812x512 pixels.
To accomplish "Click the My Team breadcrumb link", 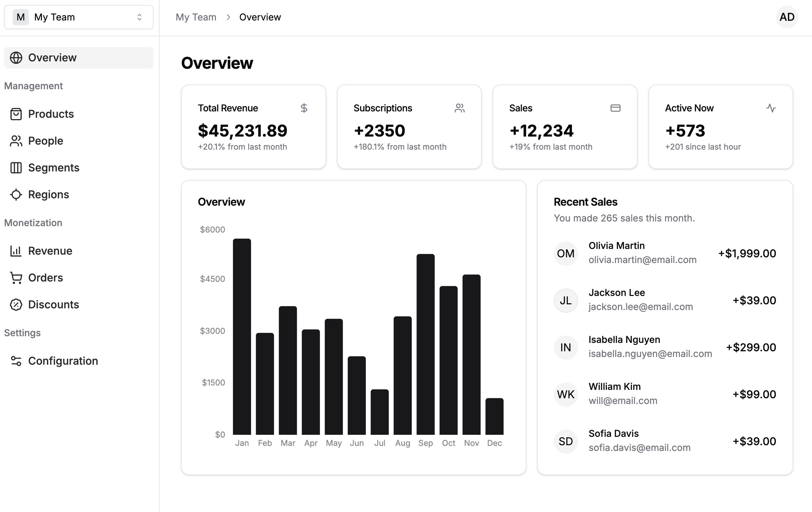I will tap(196, 17).
